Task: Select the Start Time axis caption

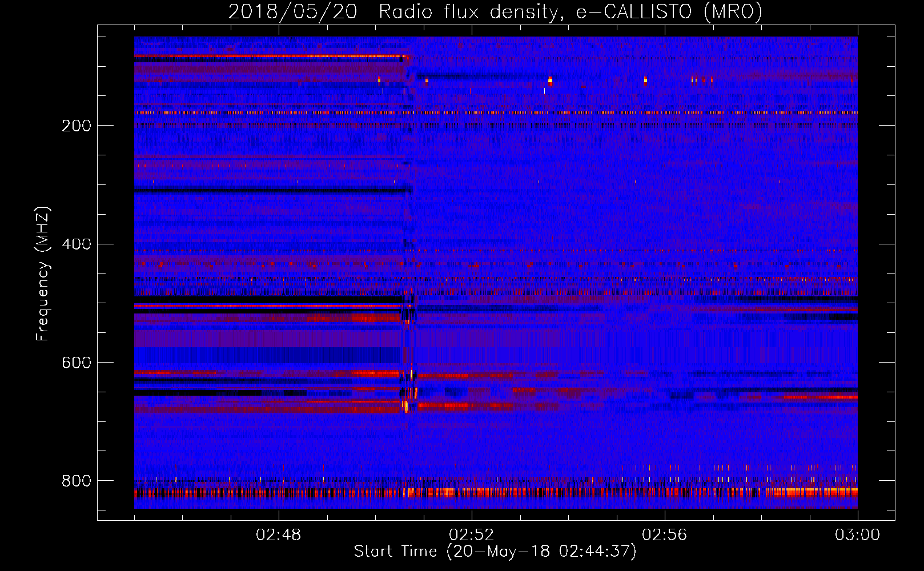Action: [x=495, y=552]
